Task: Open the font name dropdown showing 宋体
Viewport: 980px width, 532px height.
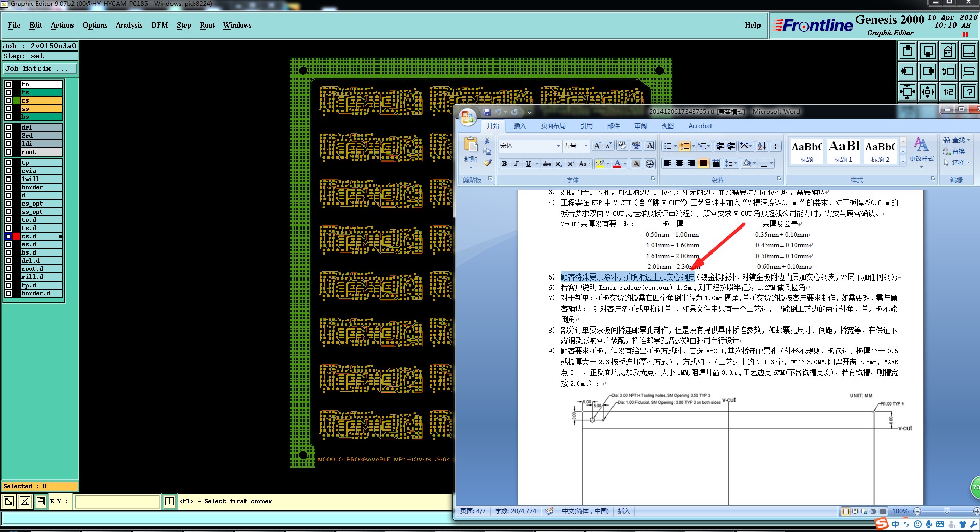Action: point(558,146)
